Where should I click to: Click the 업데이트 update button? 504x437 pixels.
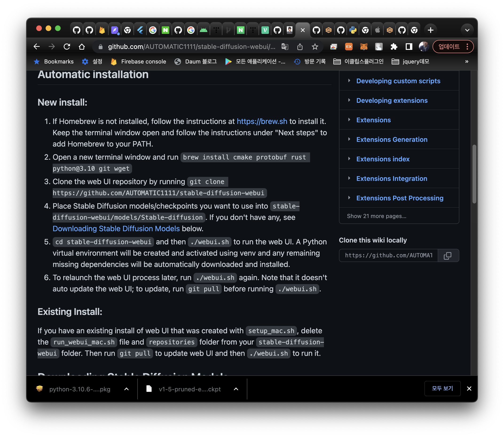tap(449, 46)
